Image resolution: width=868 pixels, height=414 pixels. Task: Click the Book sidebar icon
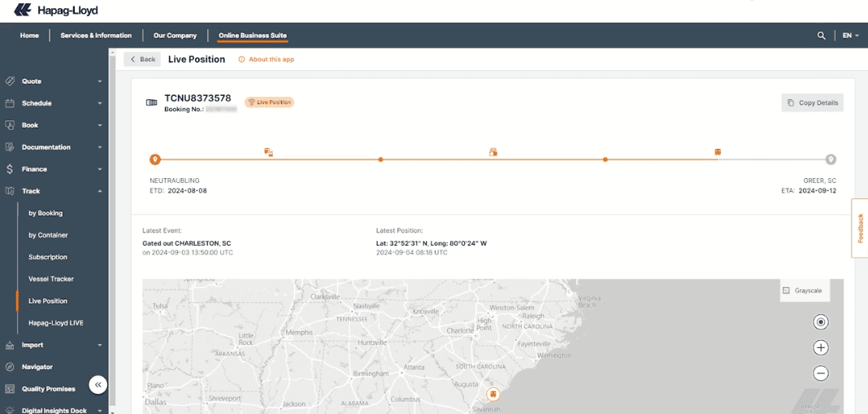point(10,125)
